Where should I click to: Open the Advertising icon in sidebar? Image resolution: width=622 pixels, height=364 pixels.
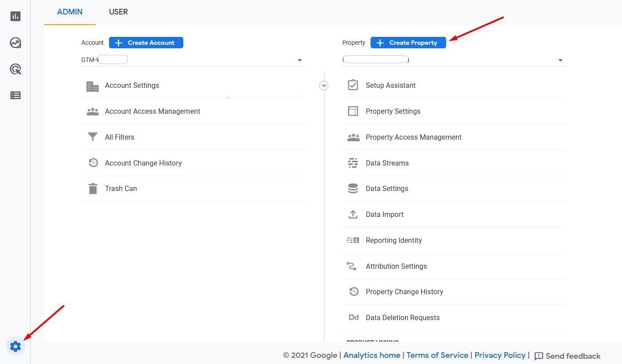pyautogui.click(x=15, y=69)
